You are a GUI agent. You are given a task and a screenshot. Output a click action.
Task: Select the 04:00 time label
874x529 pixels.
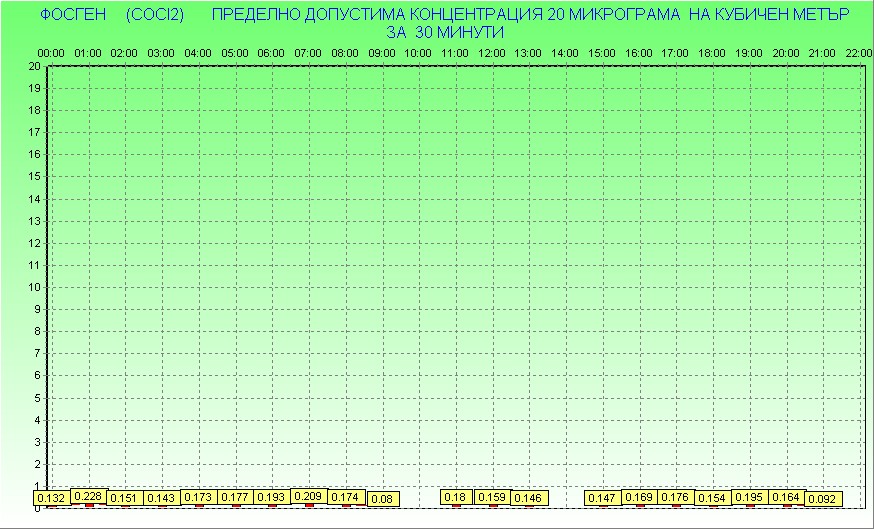[x=198, y=54]
